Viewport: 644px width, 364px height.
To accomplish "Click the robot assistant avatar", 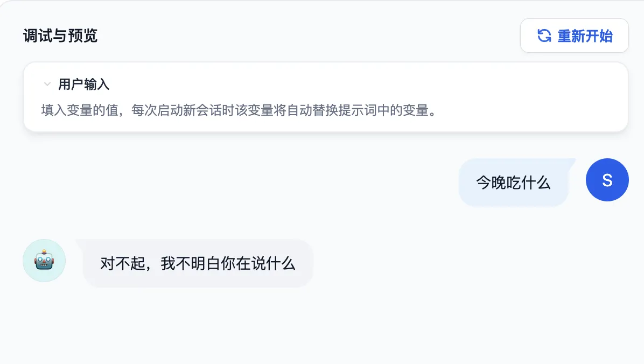I will pyautogui.click(x=44, y=261).
